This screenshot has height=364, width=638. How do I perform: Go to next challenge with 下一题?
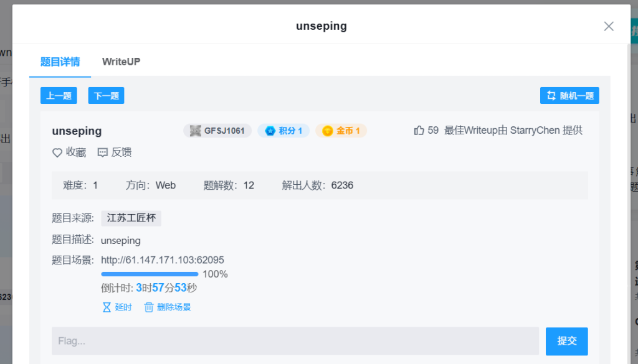point(106,96)
